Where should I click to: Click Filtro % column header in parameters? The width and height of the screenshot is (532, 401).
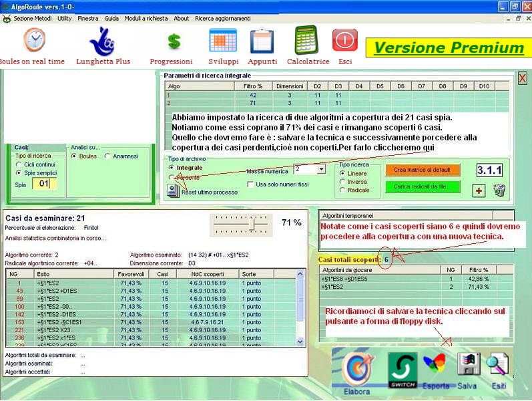[x=253, y=86]
